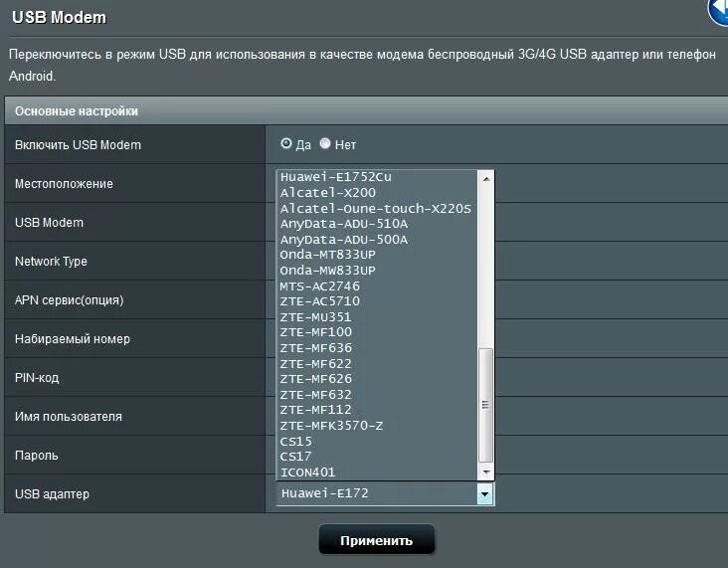Select AnyData-ADU-510A in the list
The height and width of the screenshot is (568, 728).
pyautogui.click(x=378, y=224)
